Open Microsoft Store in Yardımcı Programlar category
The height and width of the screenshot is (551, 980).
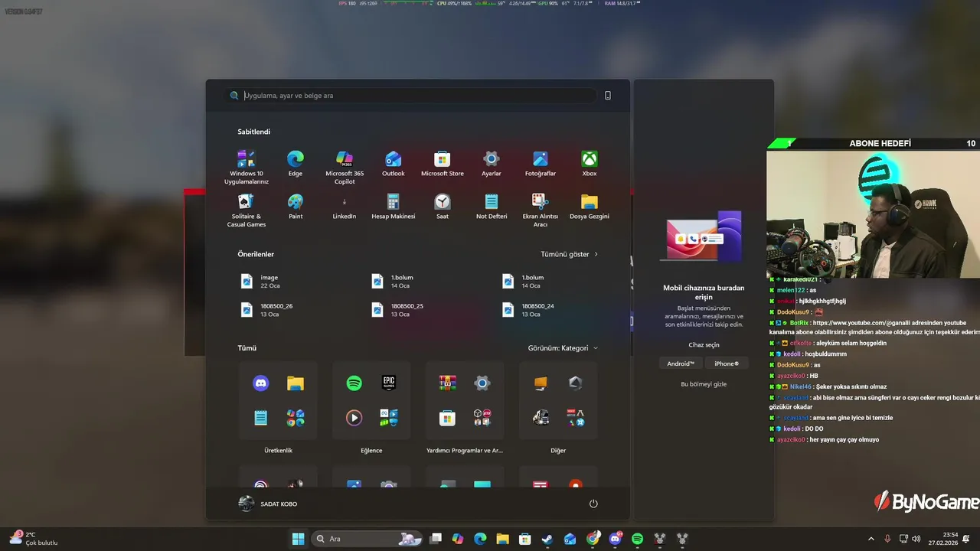[x=447, y=418]
